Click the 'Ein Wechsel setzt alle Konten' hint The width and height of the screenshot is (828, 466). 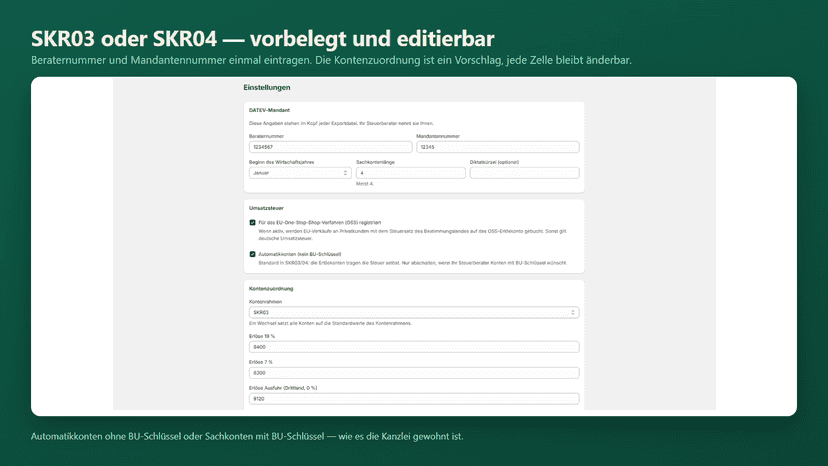pos(330,323)
